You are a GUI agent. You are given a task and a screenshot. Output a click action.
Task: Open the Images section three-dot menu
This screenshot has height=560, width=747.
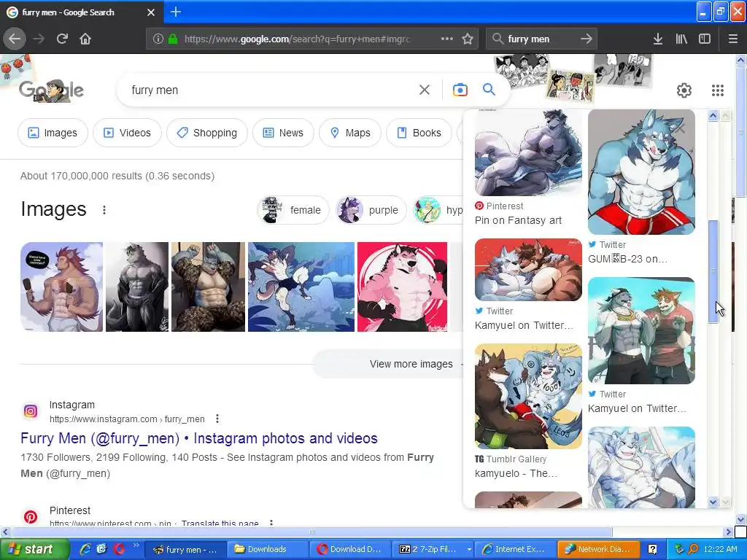pos(104,210)
